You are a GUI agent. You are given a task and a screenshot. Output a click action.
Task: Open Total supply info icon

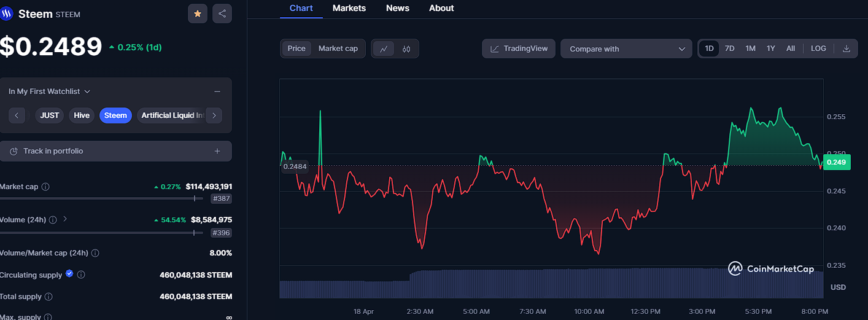48,297
